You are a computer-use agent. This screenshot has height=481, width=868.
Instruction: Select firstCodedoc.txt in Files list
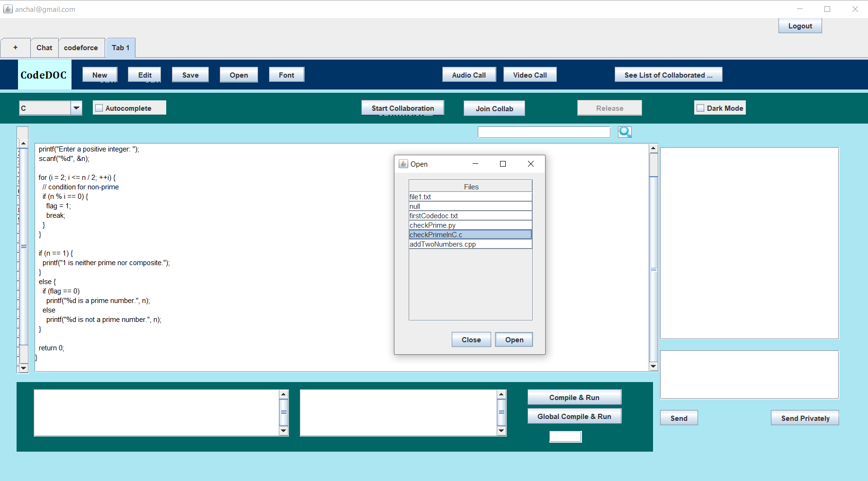click(470, 215)
